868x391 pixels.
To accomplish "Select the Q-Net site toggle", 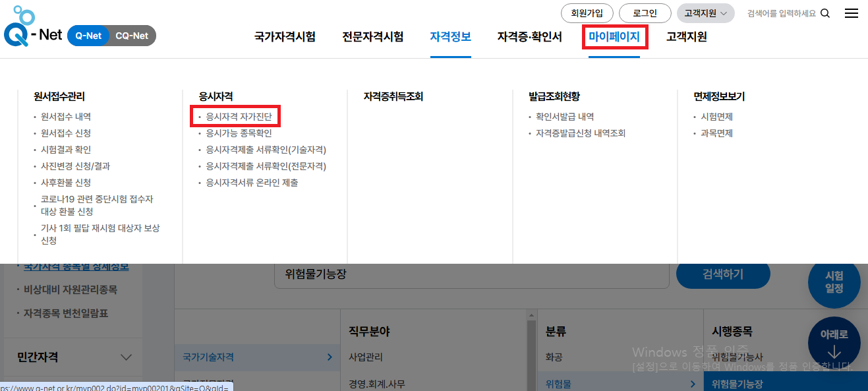I will point(88,36).
